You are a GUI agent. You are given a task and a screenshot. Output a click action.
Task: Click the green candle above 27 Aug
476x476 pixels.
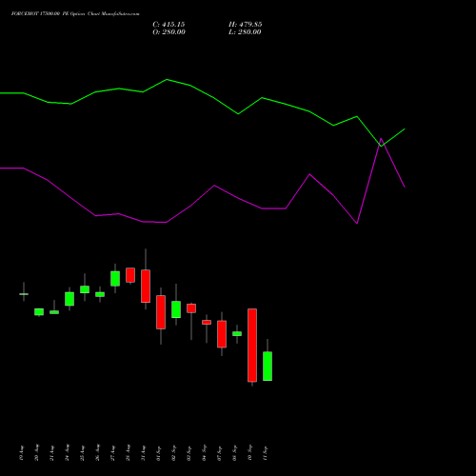click(115, 279)
